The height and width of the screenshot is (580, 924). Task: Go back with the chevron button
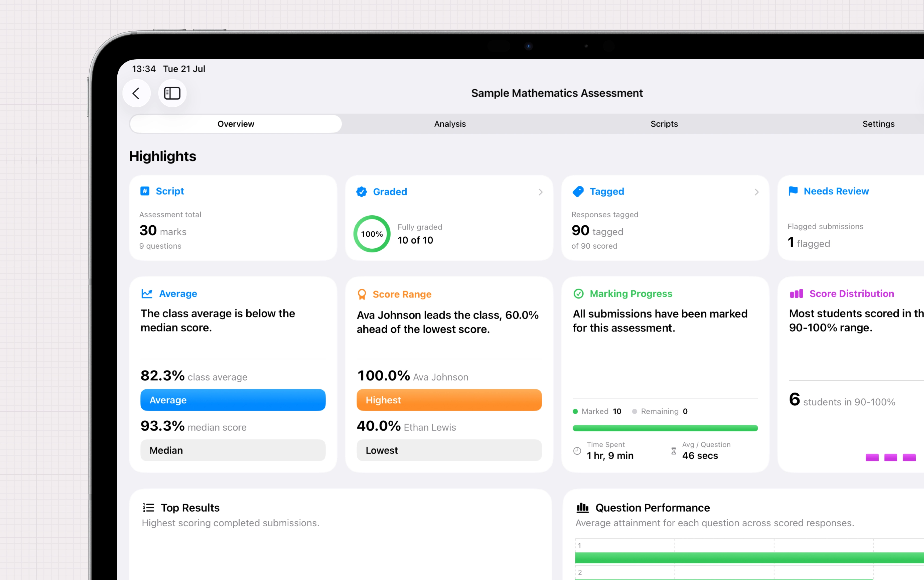click(136, 93)
